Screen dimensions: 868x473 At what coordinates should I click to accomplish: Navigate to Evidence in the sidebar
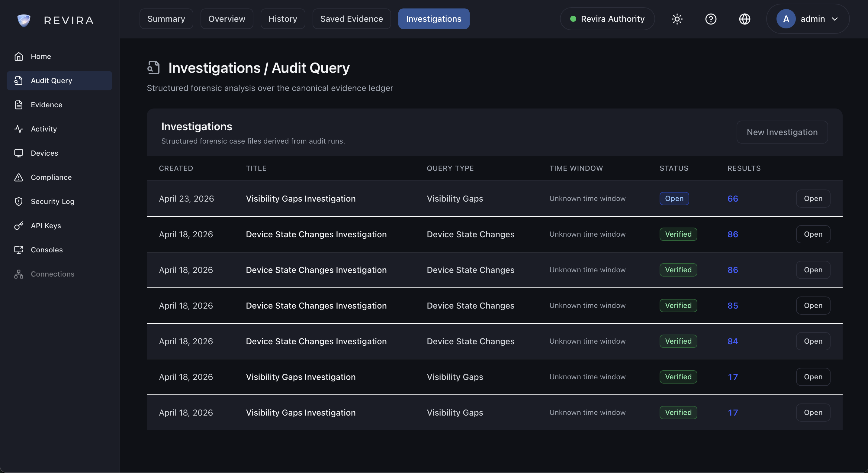[59, 105]
